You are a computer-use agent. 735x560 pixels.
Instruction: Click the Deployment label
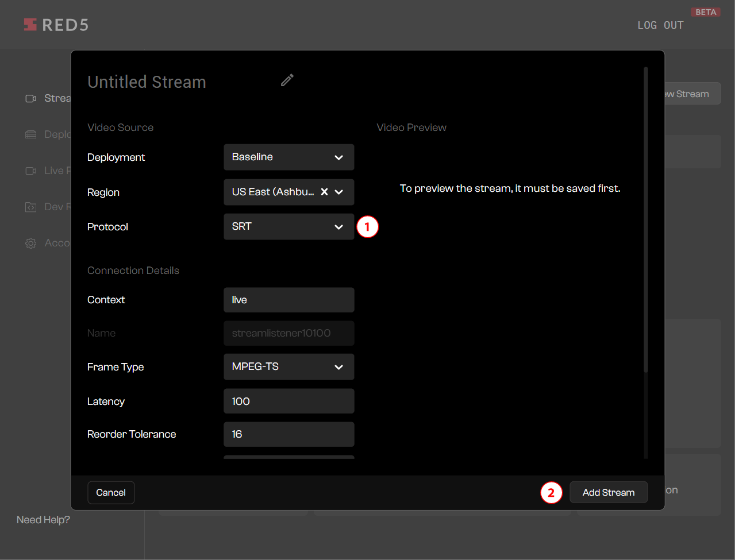point(116,157)
